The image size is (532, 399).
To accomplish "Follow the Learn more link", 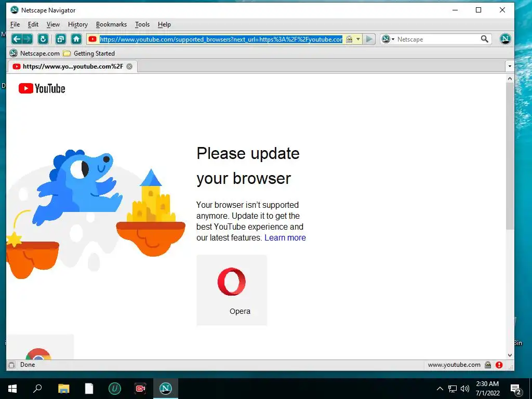I will (285, 237).
